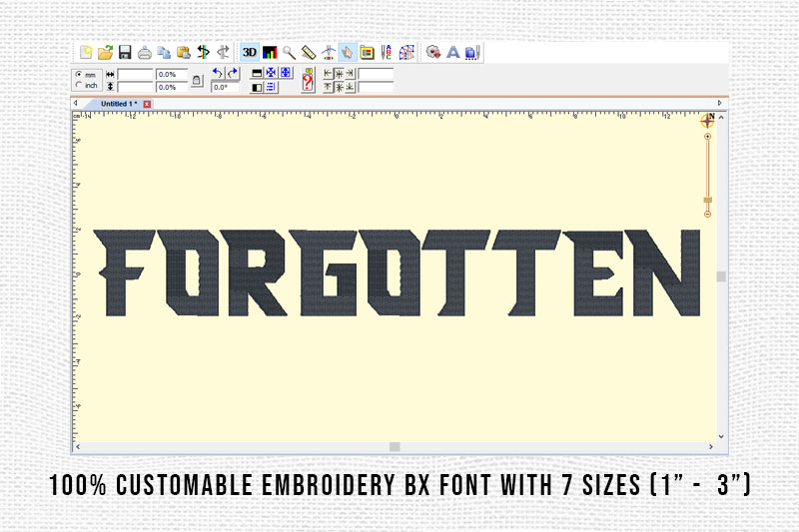This screenshot has width=799, height=532.
Task: Open the hoop preferences icon
Action: click(367, 53)
